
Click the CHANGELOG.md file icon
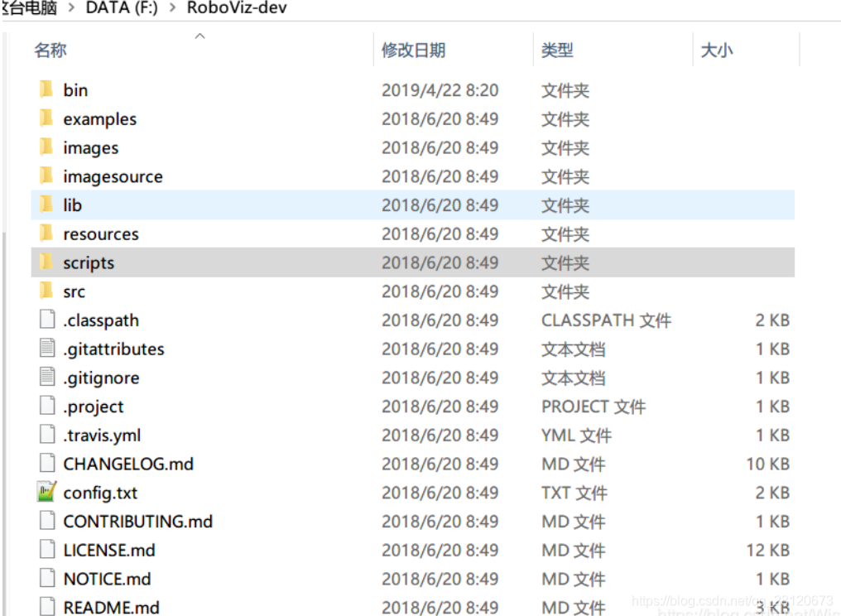47,464
